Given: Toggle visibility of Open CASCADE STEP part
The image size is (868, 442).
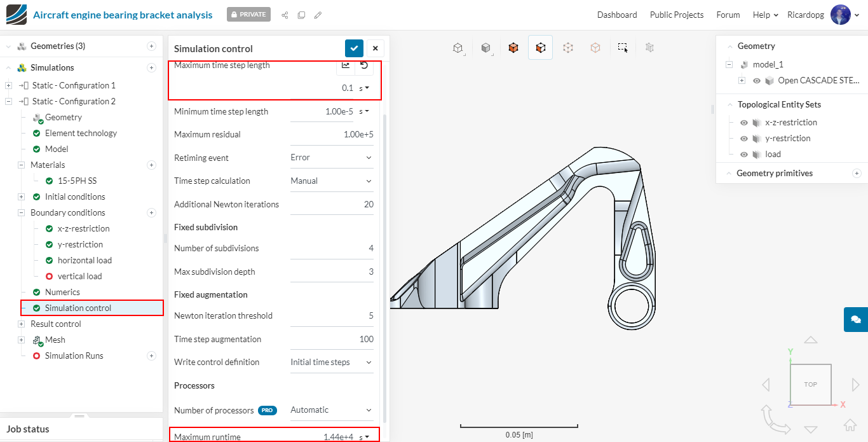Looking at the screenshot, I should point(756,81).
